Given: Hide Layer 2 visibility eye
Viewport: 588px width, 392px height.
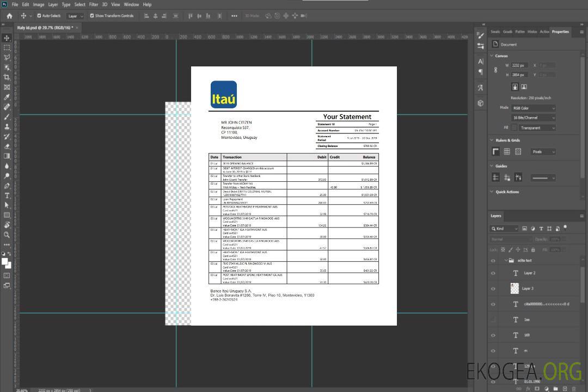Looking at the screenshot, I should tap(493, 273).
